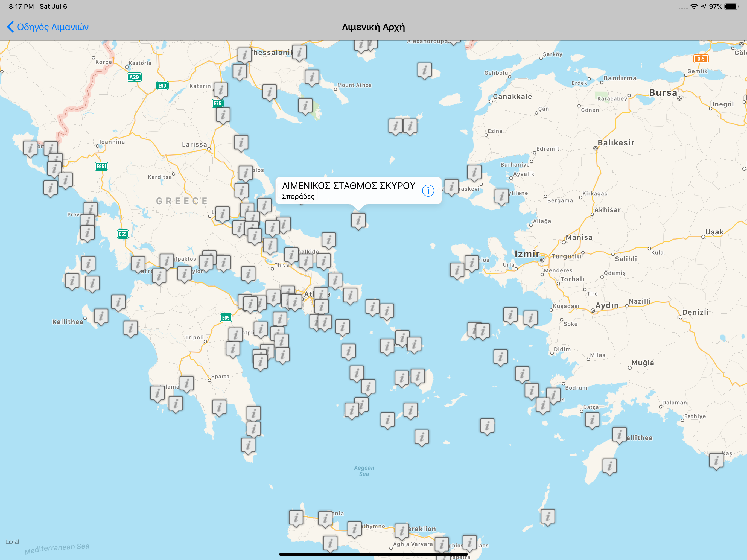Select the port pin at Thessaloniki label
This screenshot has height=560, width=747.
click(x=244, y=56)
